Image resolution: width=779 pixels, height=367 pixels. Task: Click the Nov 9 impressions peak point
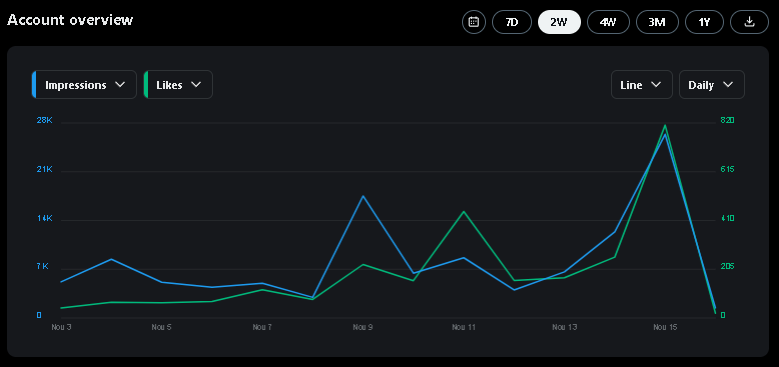(363, 196)
